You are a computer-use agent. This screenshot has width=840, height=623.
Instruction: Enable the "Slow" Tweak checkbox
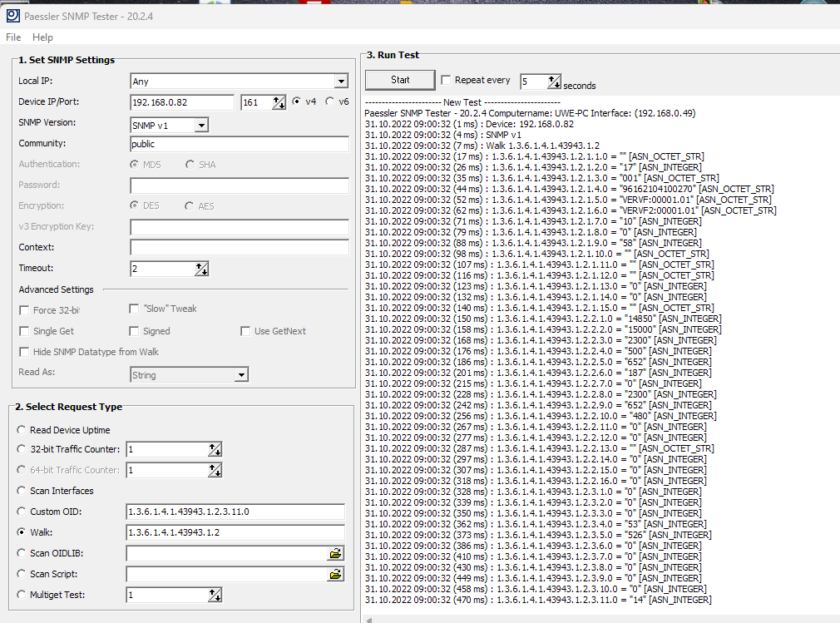134,309
